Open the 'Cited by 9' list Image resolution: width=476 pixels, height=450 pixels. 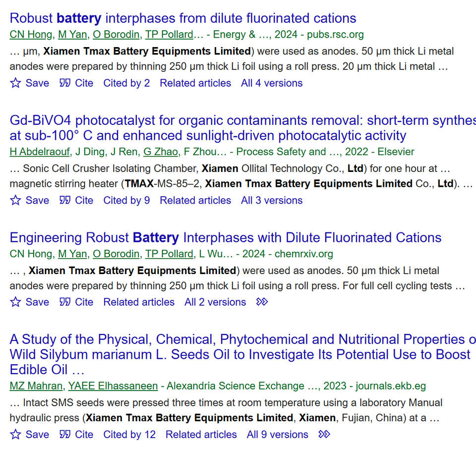click(126, 201)
